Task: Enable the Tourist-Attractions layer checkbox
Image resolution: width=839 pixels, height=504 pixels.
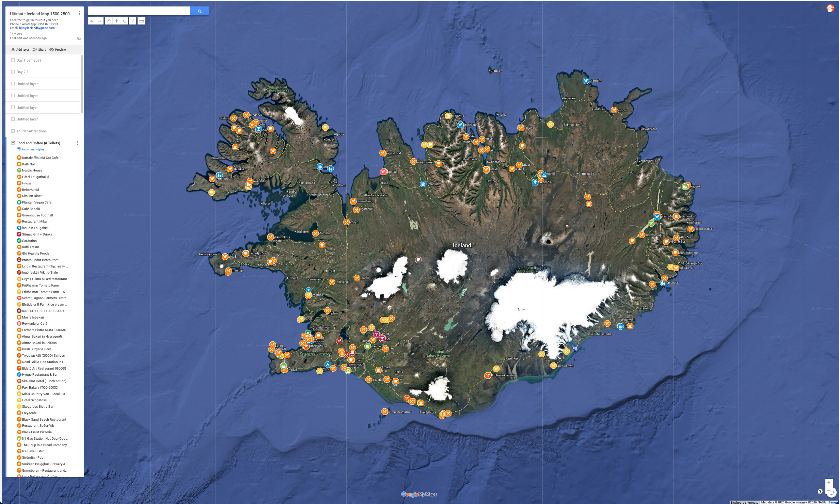Action: pos(13,131)
